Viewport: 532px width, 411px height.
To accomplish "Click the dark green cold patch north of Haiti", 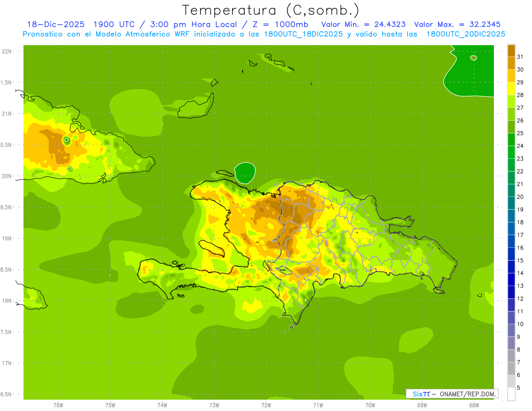I will pos(245,173).
